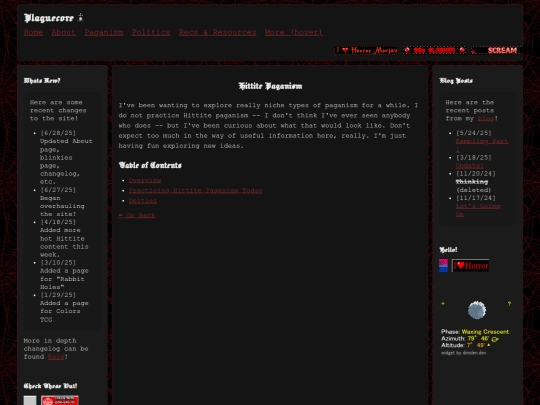Select the More (hover) menu item
Screen dimensions: 540x405
pos(294,32)
